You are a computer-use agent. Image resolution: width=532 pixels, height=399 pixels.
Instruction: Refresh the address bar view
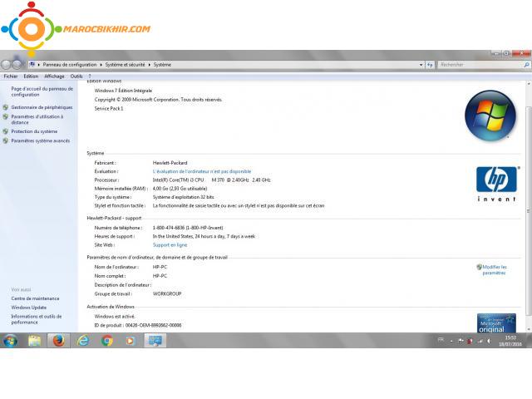coord(430,65)
